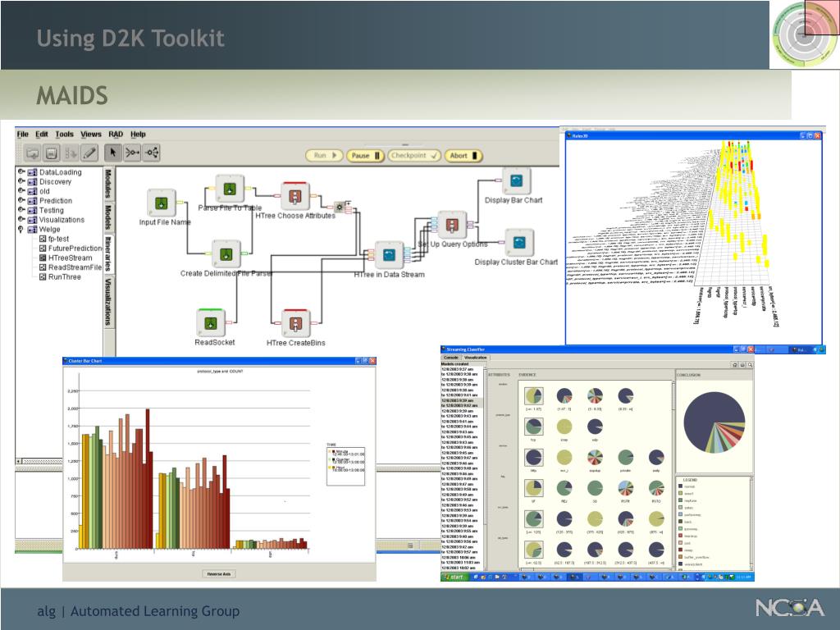This screenshot has width=840, height=630.
Task: Select the Create Delimited File Parser module
Action: (x=226, y=254)
